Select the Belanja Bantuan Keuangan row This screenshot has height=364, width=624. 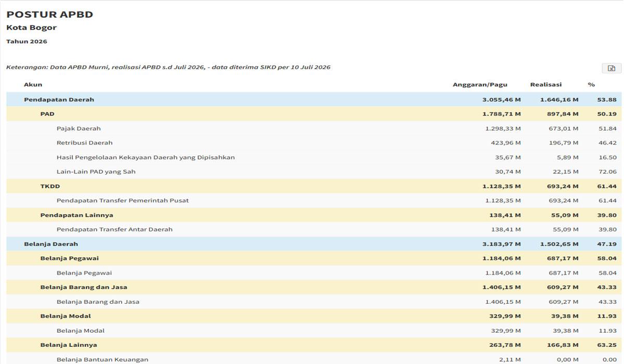pyautogui.click(x=314, y=358)
